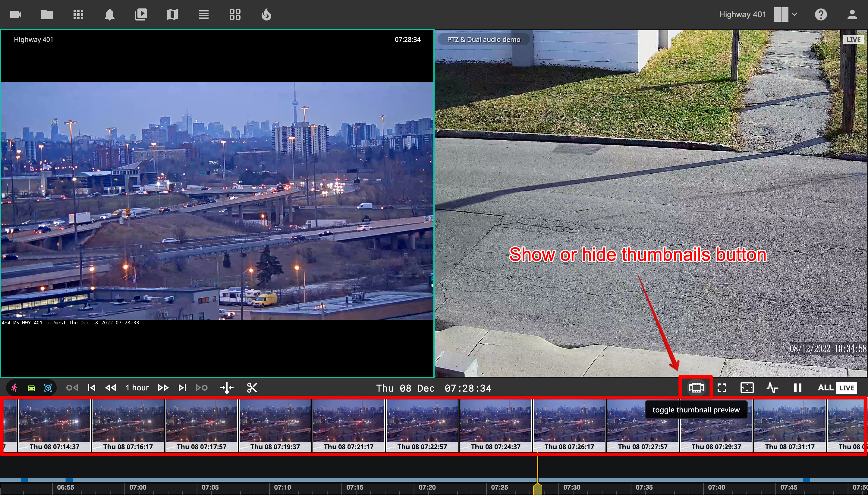Toggle the vehicle detection filter
The width and height of the screenshot is (868, 495).
pos(31,388)
